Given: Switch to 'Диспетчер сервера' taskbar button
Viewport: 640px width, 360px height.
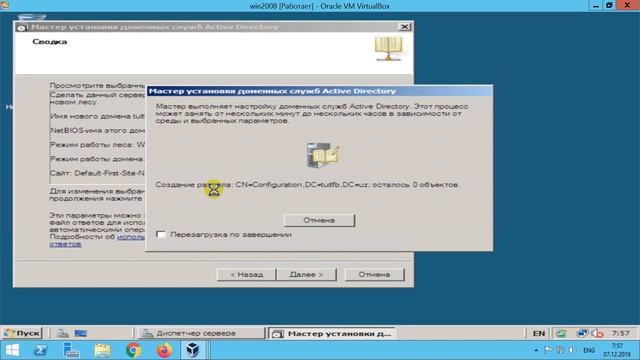Looking at the screenshot, I should click(202, 333).
